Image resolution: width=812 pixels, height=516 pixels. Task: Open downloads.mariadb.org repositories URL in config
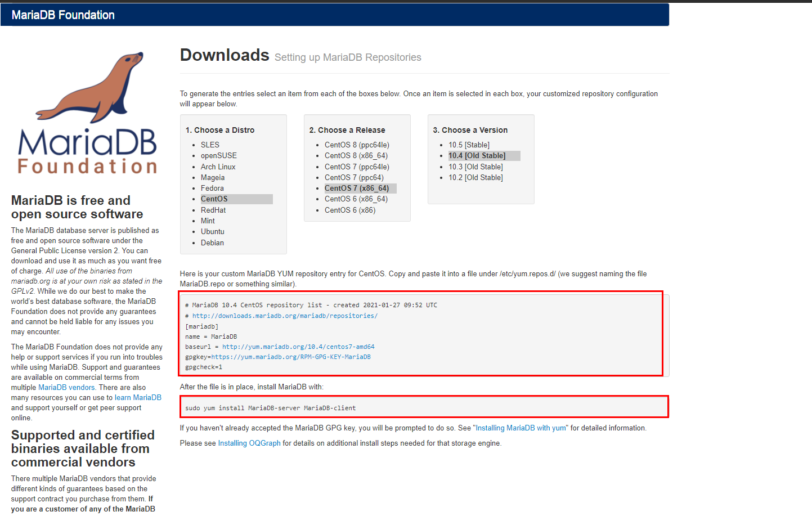click(x=285, y=316)
